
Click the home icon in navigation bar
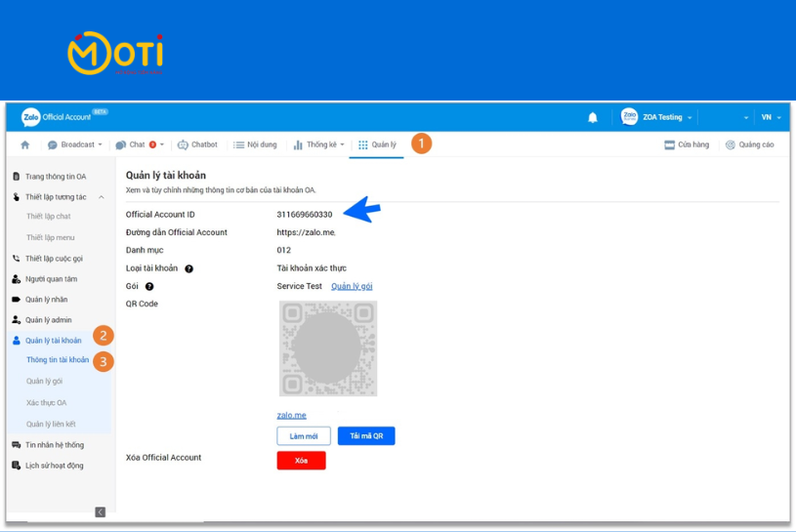point(25,144)
